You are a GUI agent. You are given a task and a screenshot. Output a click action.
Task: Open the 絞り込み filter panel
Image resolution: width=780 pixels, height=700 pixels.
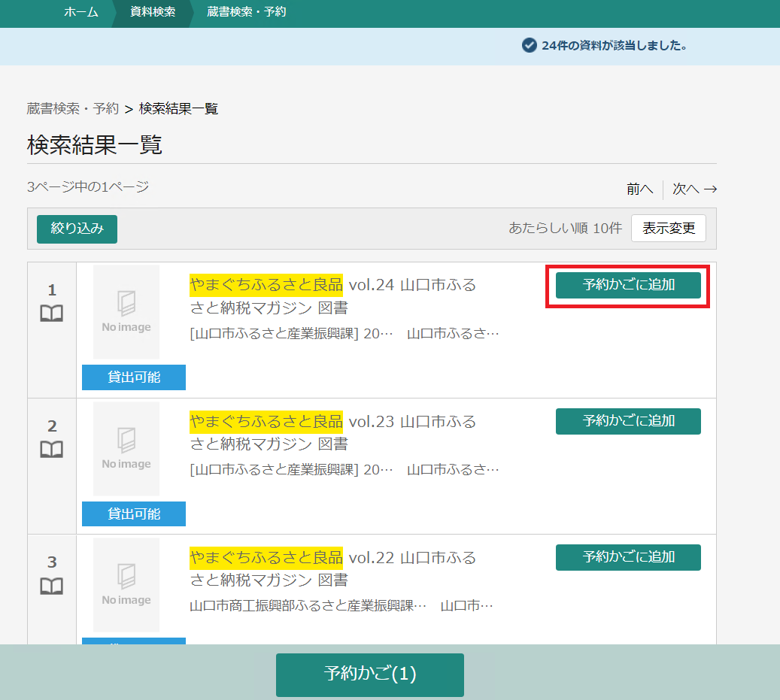[77, 229]
